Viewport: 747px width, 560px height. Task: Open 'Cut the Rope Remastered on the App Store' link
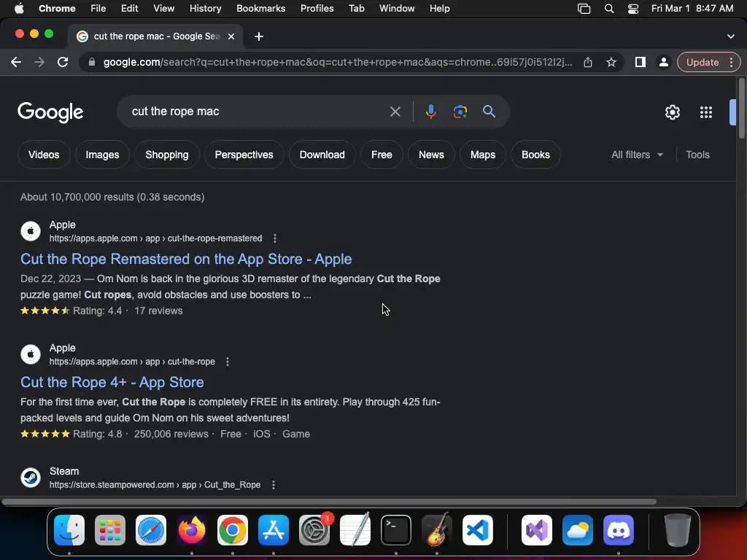tap(186, 259)
